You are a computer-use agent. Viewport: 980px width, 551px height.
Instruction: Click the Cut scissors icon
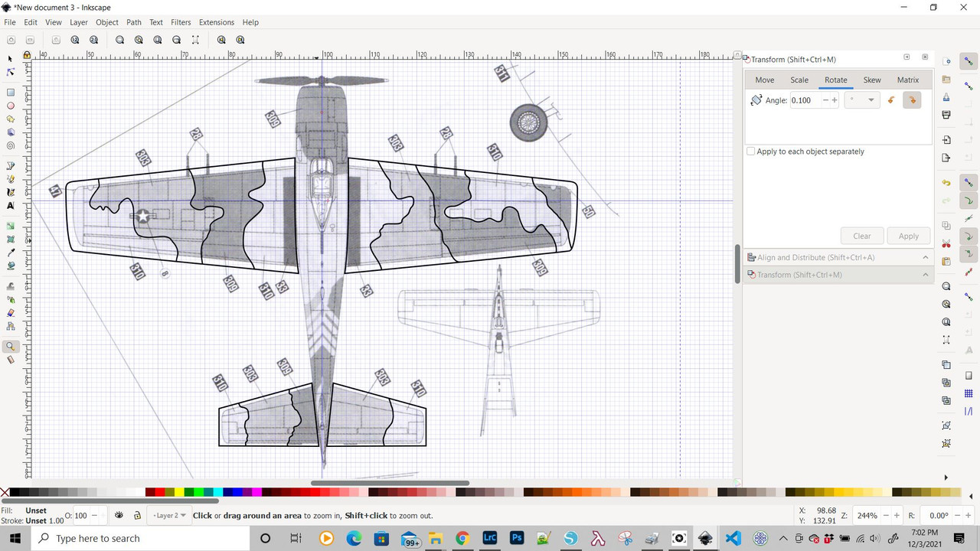(946, 244)
